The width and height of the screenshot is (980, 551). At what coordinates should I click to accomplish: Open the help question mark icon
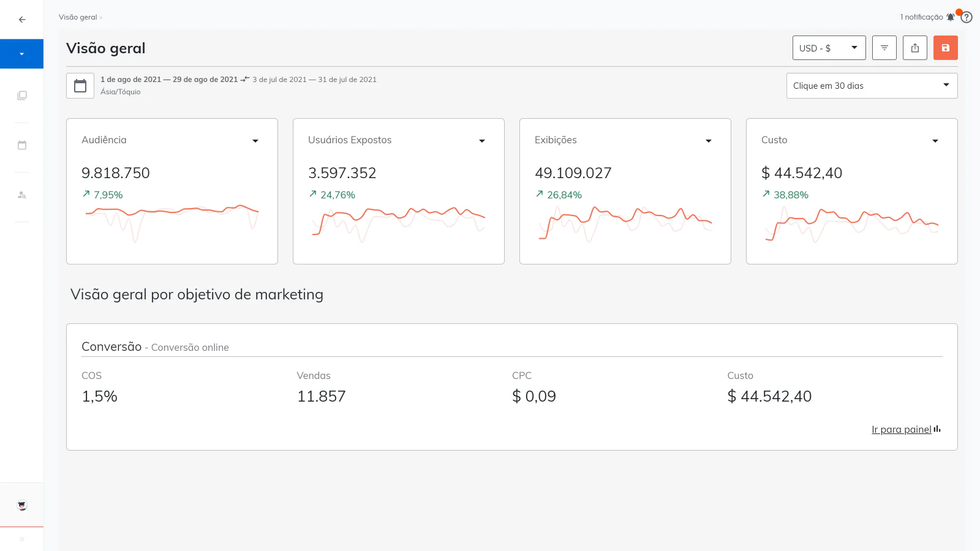(x=967, y=17)
